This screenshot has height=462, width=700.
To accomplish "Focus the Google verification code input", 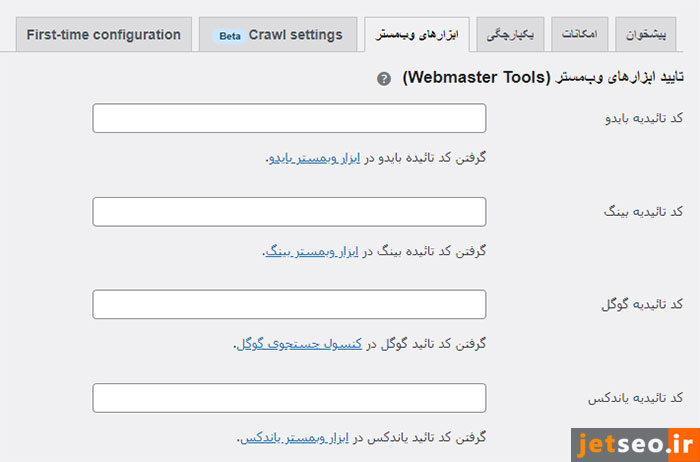I will pos(289,304).
